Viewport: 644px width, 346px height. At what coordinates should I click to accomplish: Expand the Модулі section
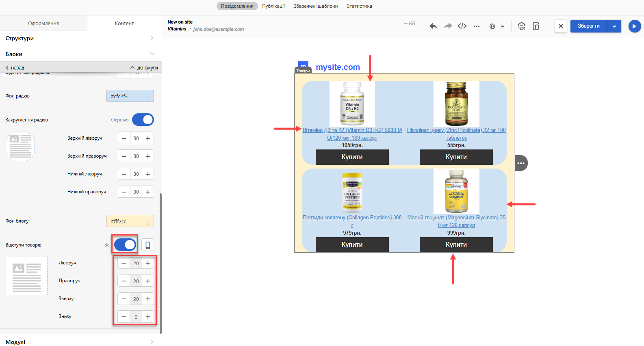[81, 342]
